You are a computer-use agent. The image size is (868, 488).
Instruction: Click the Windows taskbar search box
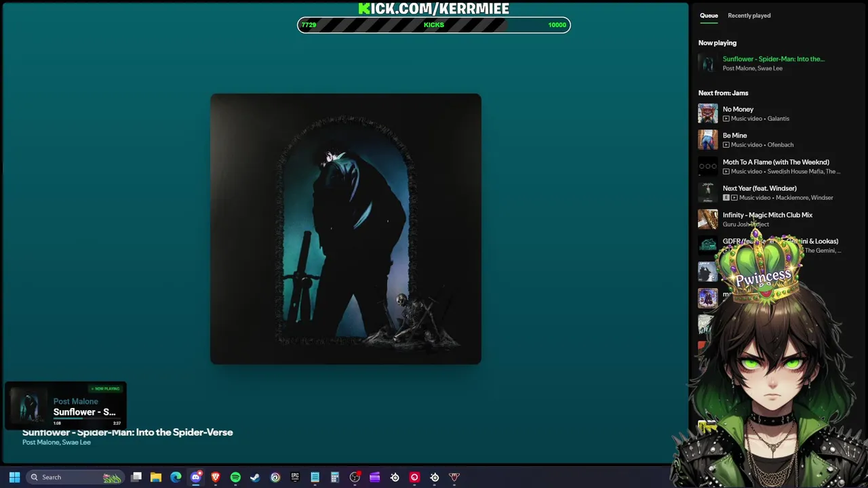(x=75, y=477)
